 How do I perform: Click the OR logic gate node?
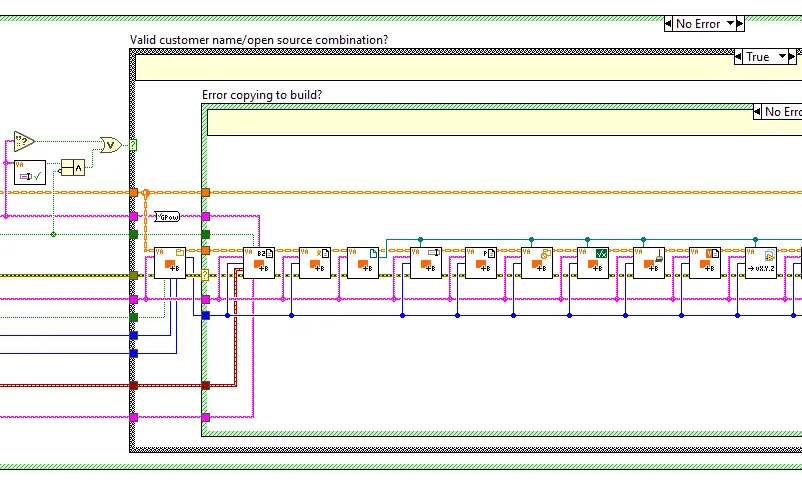[x=110, y=146]
